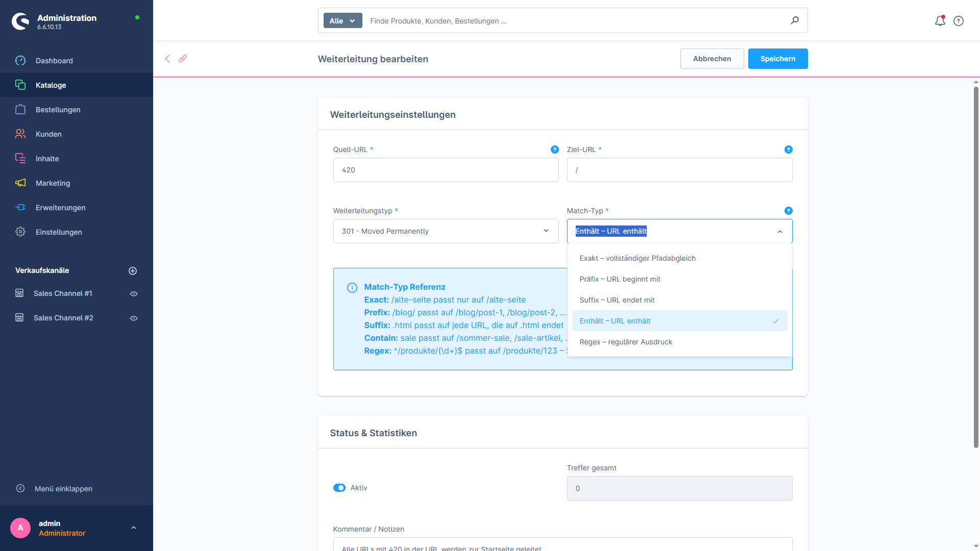The height and width of the screenshot is (551, 980).
Task: Click the global search input
Action: pos(577,21)
